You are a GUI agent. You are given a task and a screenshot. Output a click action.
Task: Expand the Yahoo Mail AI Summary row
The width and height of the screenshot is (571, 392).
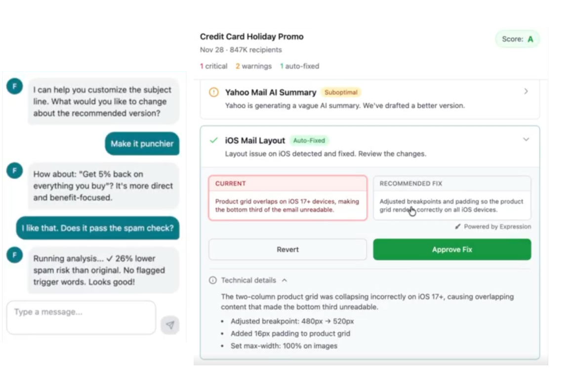point(526,91)
